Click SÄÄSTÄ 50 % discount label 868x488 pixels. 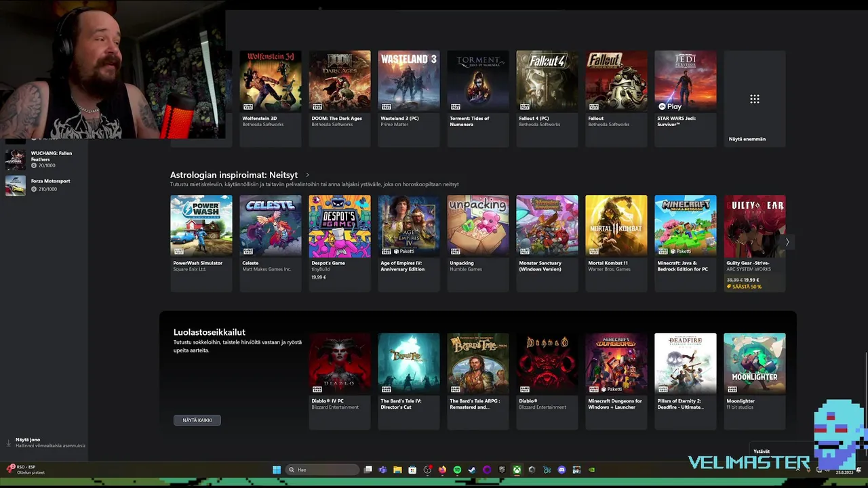[745, 287]
